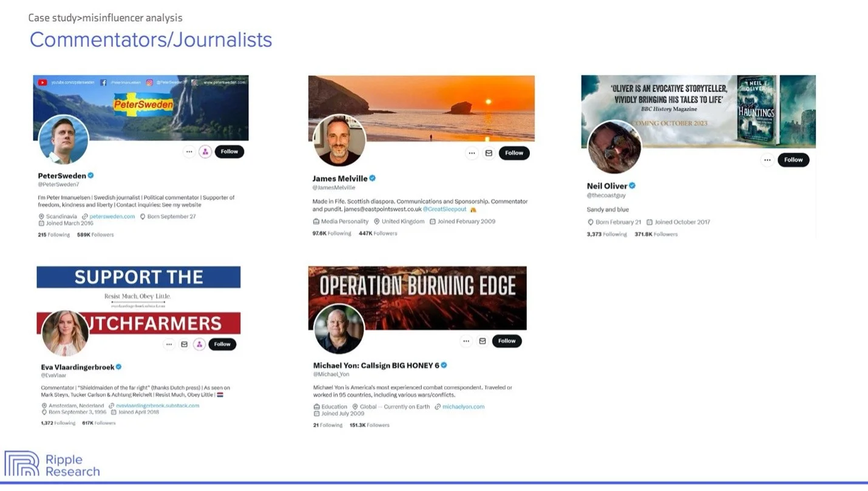868x491 pixels.
Task: Open the PeterSweden banner image
Action: coord(141,107)
